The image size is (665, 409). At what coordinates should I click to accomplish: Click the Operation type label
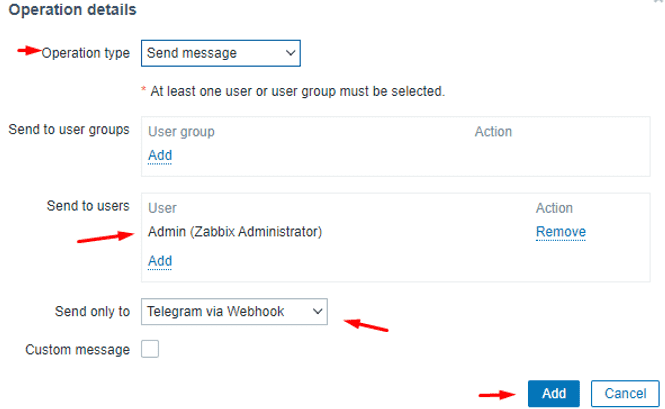click(86, 53)
